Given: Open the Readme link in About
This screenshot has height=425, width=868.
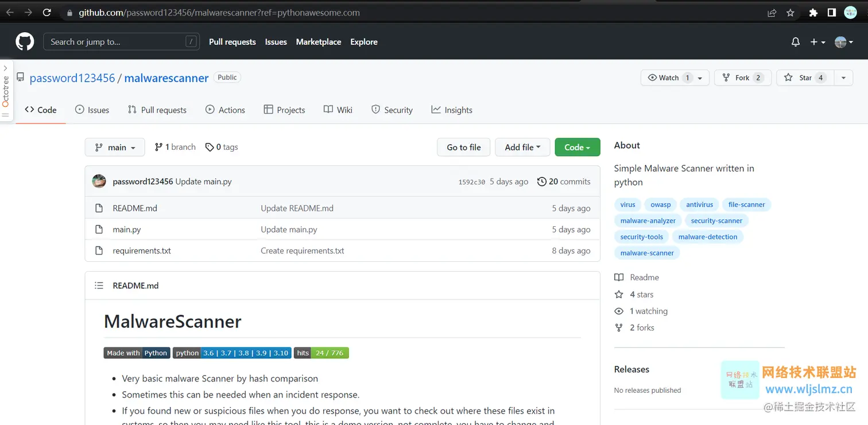Looking at the screenshot, I should click(637, 277).
